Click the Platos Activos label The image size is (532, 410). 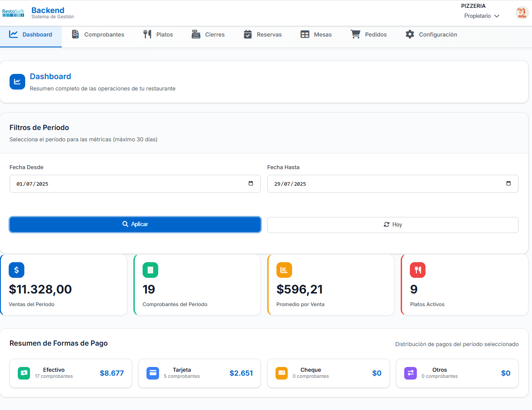coord(427,304)
